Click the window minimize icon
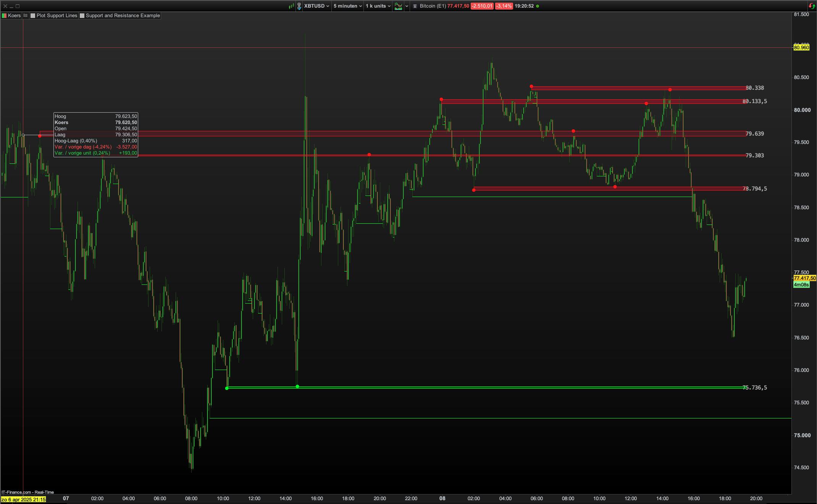 click(x=11, y=6)
